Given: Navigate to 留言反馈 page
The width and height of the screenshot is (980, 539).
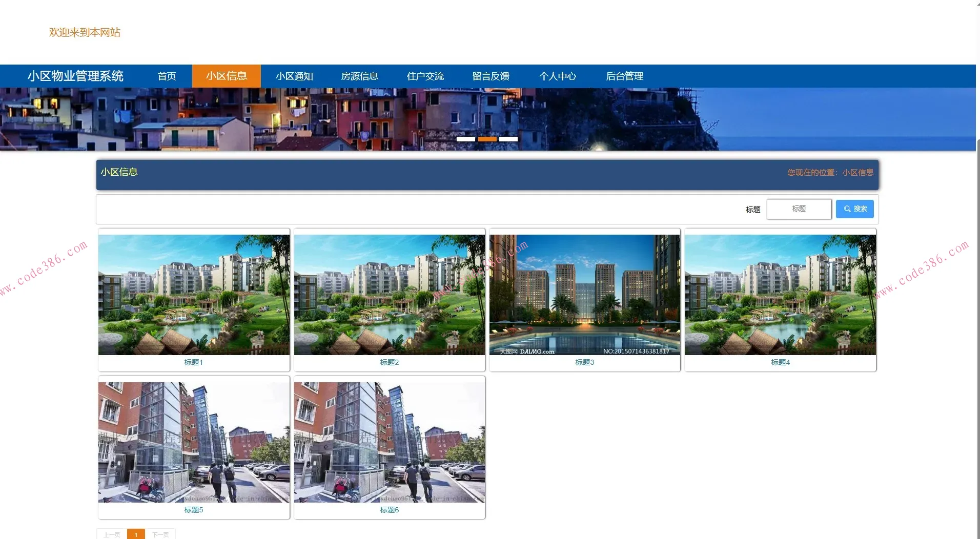Looking at the screenshot, I should pos(491,76).
